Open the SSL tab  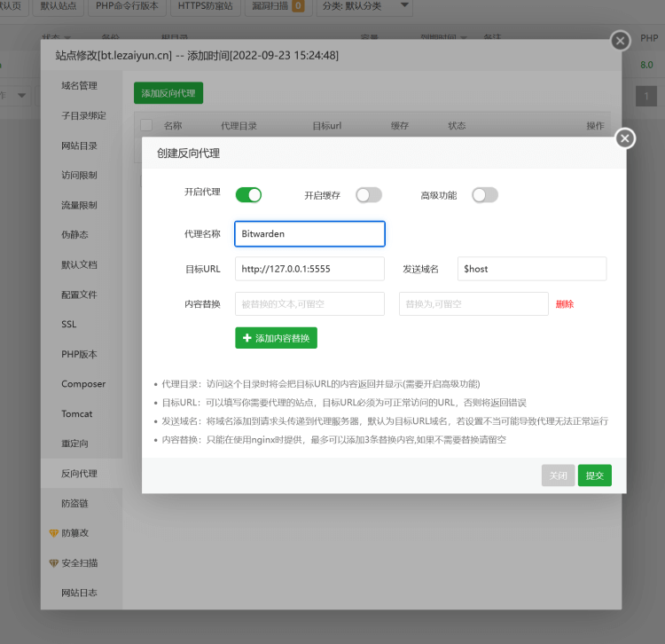coord(69,325)
